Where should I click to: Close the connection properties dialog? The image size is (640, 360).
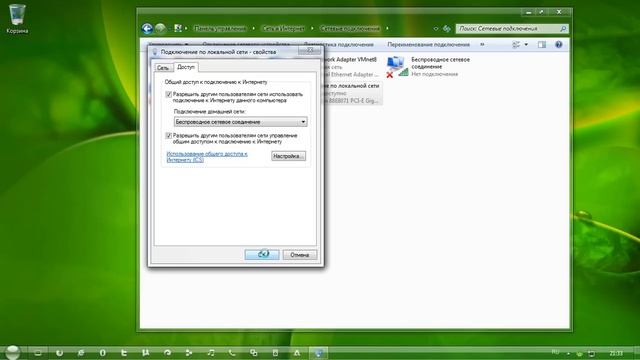coord(310,50)
